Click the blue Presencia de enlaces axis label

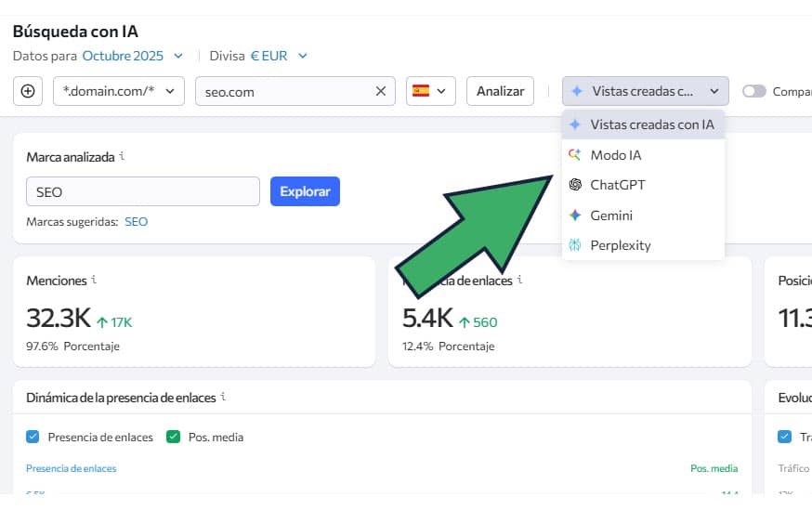72,468
